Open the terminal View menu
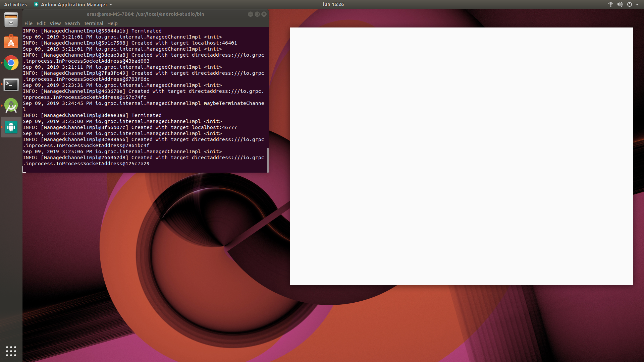Image resolution: width=644 pixels, height=362 pixels. tap(55, 23)
